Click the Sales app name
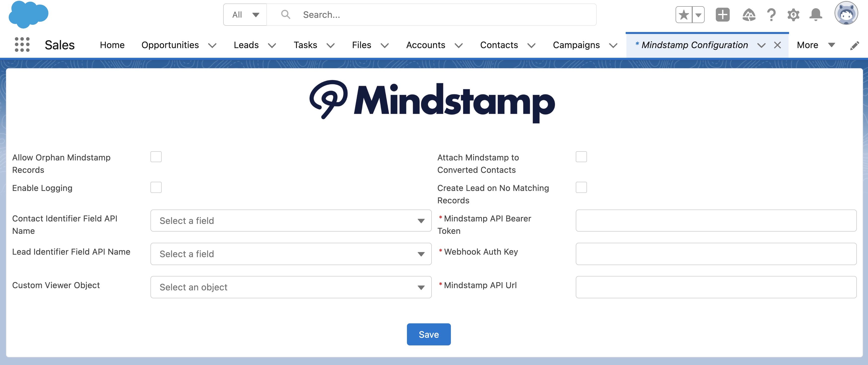Screen dimensions: 868x365 click(x=60, y=45)
